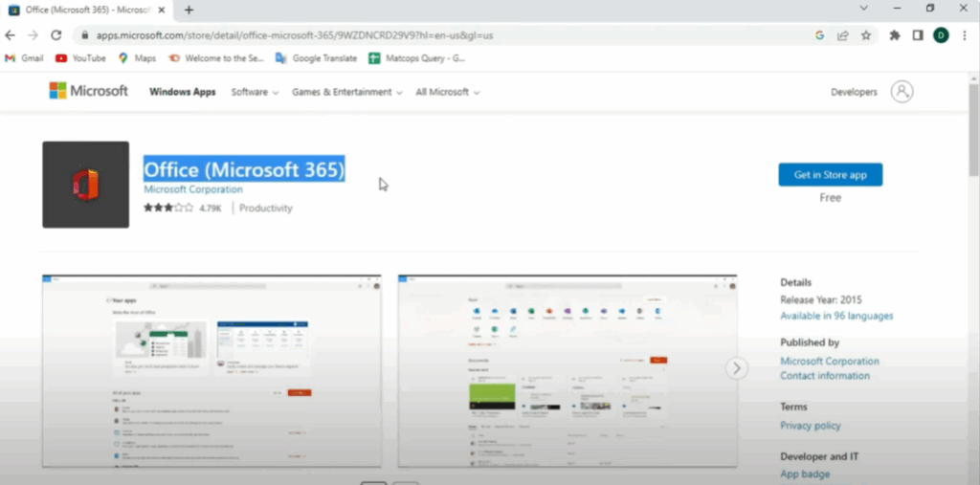Screen dimensions: 980x485
Task: Open the Welcome to the Se... bookmark
Action: (216, 58)
